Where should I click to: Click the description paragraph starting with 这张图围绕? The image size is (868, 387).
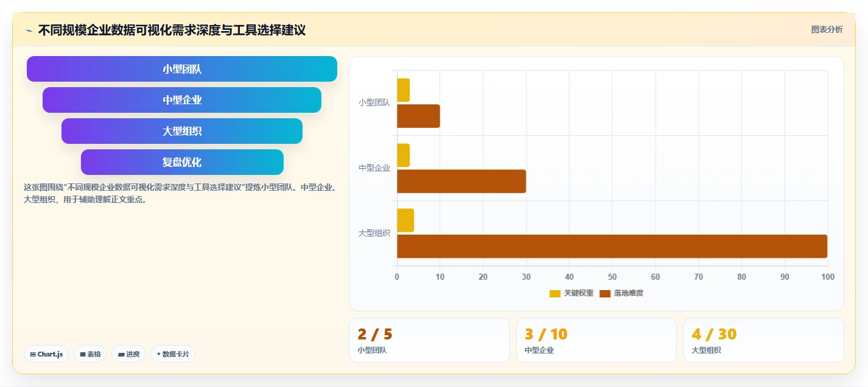point(180,193)
